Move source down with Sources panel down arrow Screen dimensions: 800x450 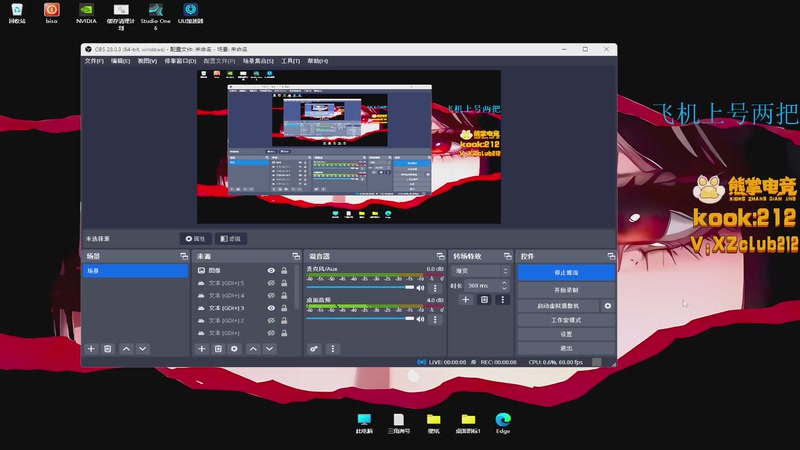pyautogui.click(x=269, y=348)
